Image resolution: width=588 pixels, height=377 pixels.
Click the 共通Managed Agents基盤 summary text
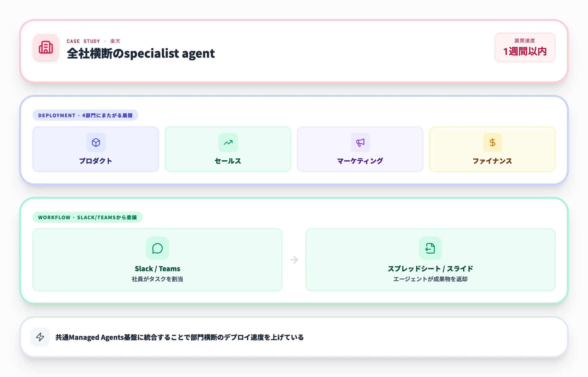click(179, 337)
